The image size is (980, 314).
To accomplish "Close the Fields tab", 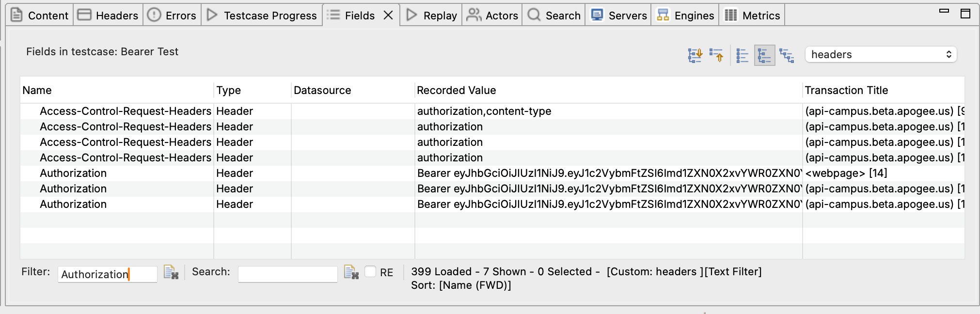I will (388, 16).
